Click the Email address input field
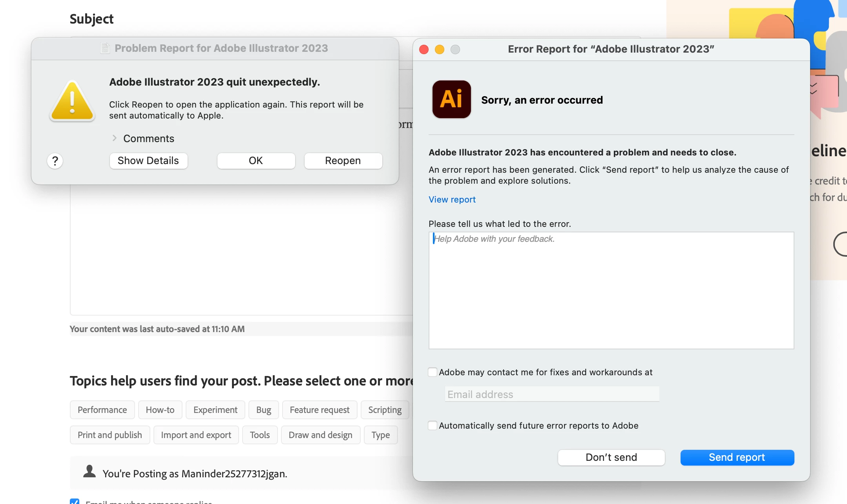The width and height of the screenshot is (847, 504). (551, 394)
